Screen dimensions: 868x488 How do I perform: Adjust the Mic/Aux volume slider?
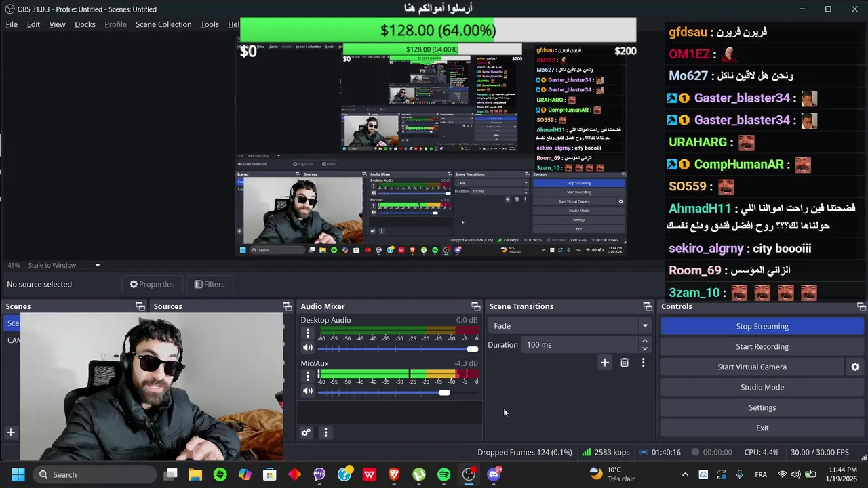coord(397,392)
